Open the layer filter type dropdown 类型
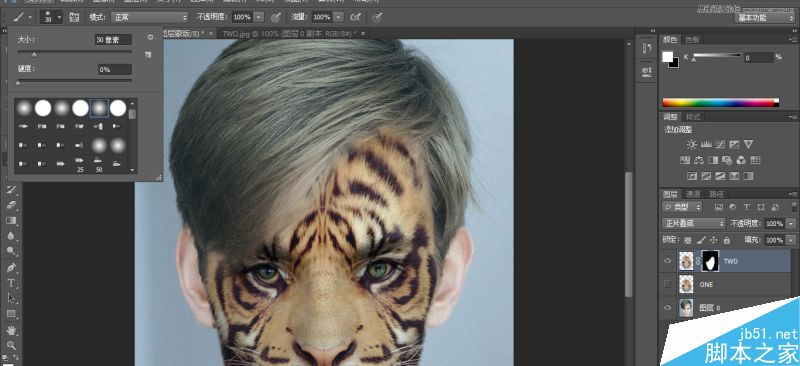Image resolution: width=800 pixels, height=366 pixels. tap(682, 207)
